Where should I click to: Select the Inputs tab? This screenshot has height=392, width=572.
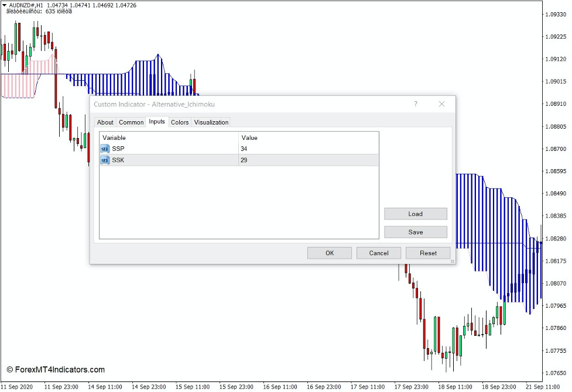(x=156, y=122)
